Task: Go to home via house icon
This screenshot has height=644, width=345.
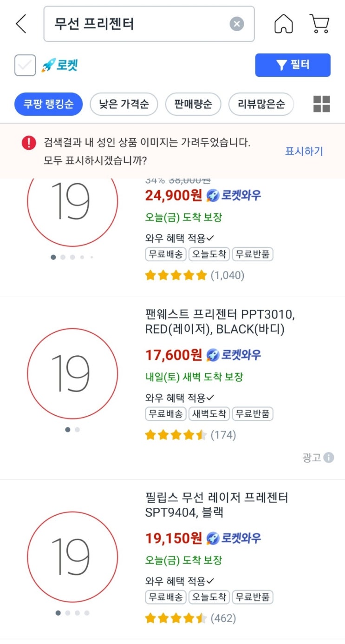Action: click(284, 24)
